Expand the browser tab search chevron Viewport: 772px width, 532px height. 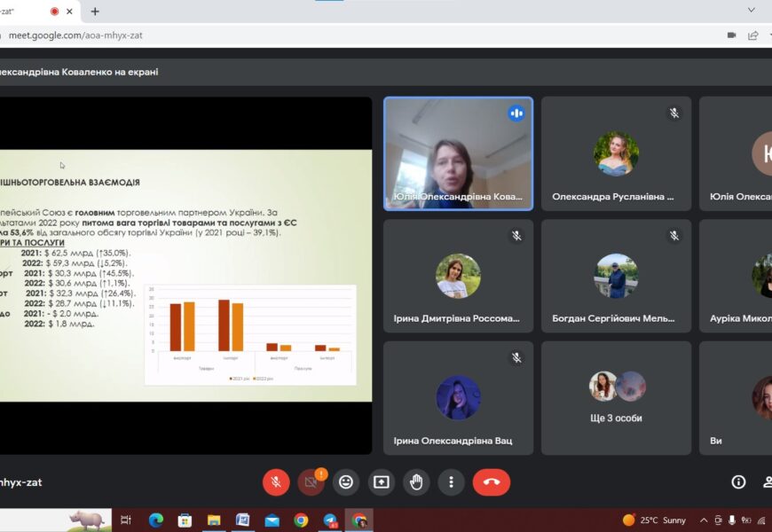(x=752, y=11)
